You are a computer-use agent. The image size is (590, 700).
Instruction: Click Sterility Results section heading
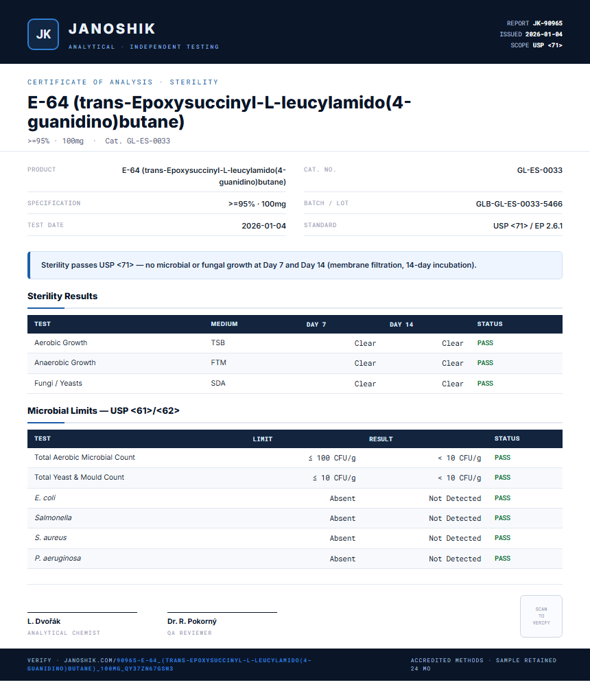pyautogui.click(x=62, y=296)
